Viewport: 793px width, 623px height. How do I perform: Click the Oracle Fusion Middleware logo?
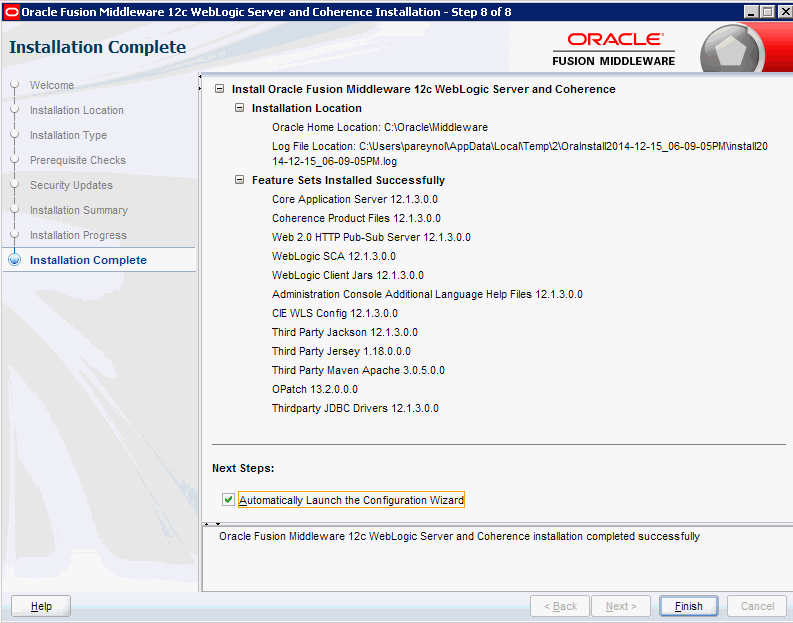tap(613, 49)
